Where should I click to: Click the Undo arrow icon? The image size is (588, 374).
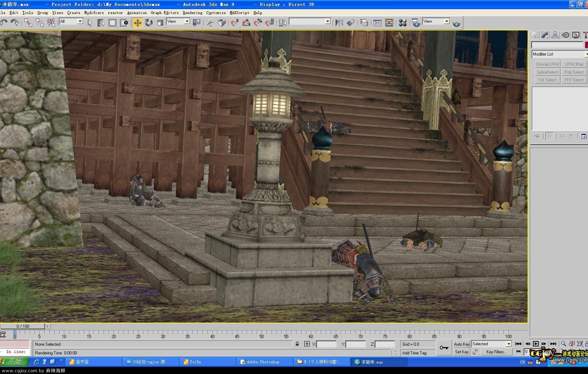click(4, 23)
